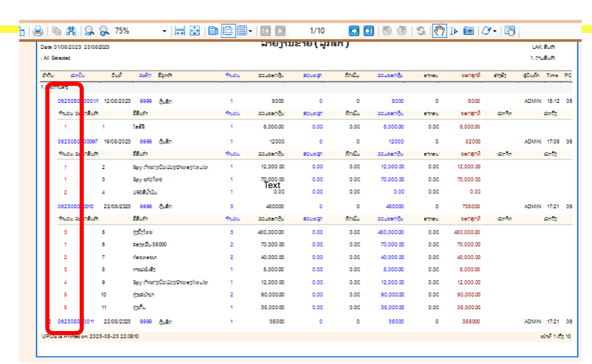Click customer code 9999 on the 19/08/2023 row
Image resolution: width=592 pixels, height=364 pixels.
tap(146, 141)
